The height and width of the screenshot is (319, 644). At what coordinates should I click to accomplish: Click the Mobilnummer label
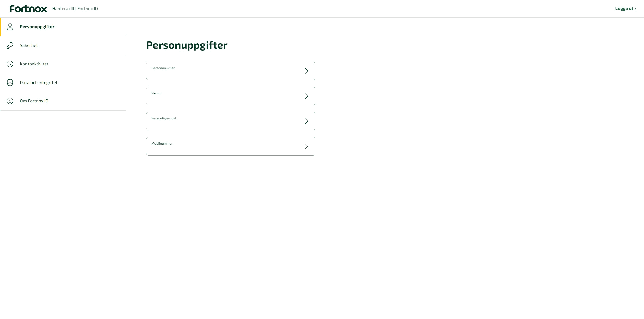162,144
